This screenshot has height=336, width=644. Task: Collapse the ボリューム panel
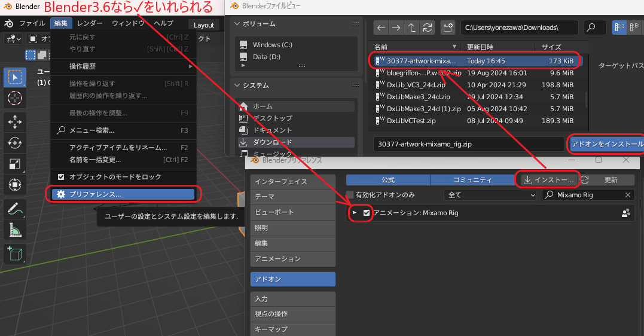coord(237,24)
